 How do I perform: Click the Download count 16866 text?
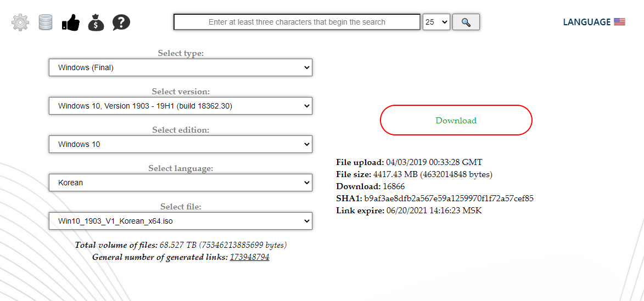[370, 186]
